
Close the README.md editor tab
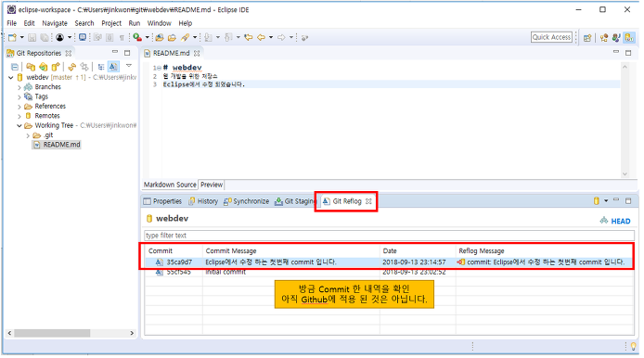tap(197, 54)
